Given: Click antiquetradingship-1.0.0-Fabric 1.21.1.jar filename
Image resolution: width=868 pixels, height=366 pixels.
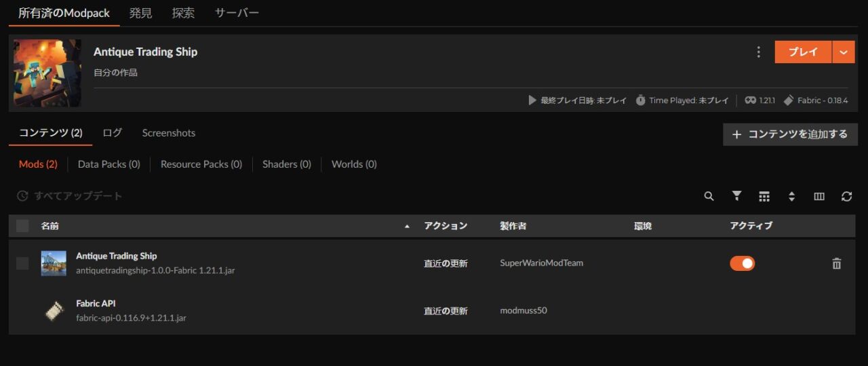Looking at the screenshot, I should coord(155,270).
